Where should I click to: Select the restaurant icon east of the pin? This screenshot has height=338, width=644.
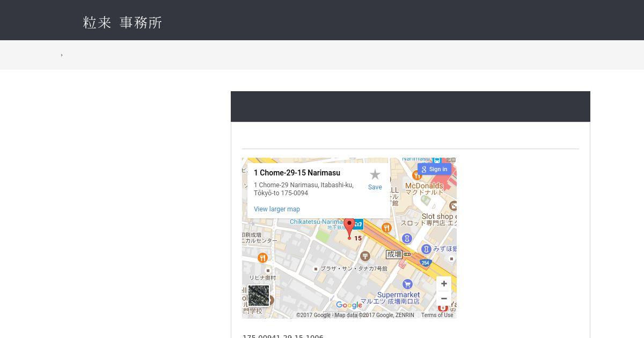pos(386,228)
